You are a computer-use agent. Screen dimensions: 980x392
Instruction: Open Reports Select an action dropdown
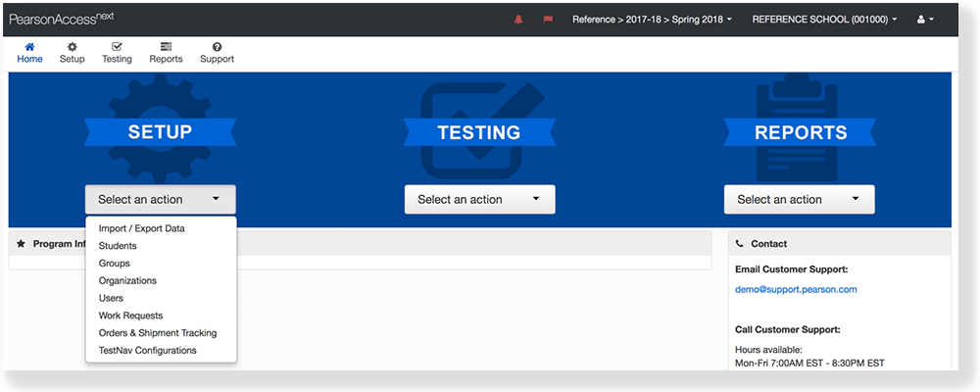click(x=799, y=200)
